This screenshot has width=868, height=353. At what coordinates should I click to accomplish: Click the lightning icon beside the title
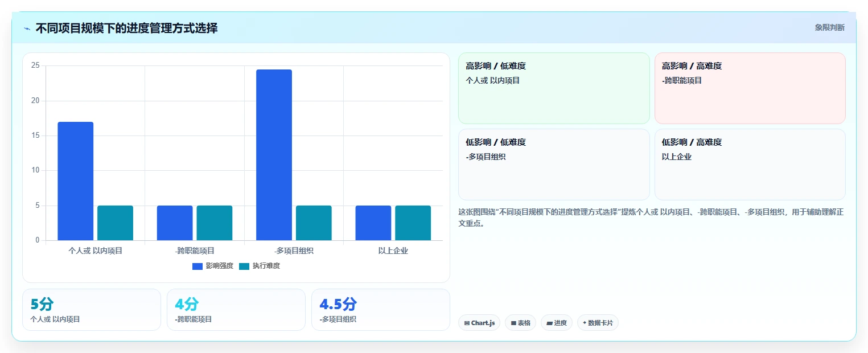tap(27, 28)
